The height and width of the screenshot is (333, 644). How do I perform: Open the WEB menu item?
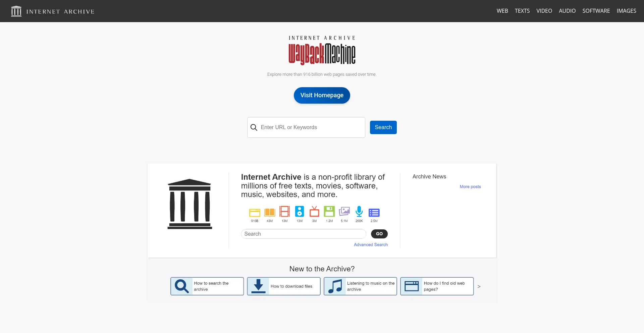(502, 11)
